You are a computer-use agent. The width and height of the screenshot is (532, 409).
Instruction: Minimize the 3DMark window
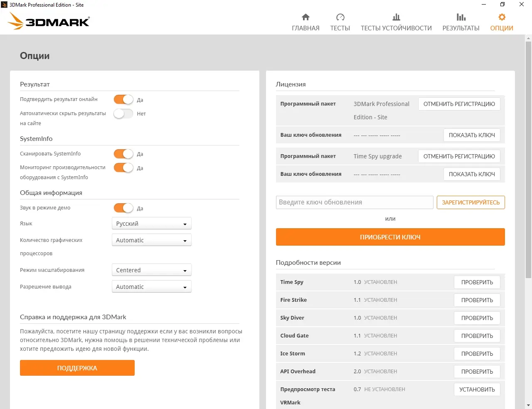(x=483, y=5)
